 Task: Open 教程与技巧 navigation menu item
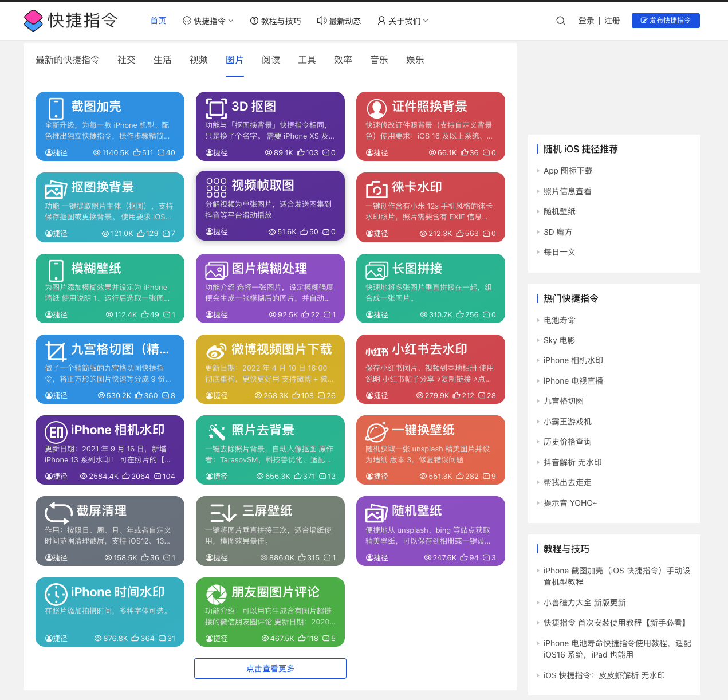tap(276, 21)
